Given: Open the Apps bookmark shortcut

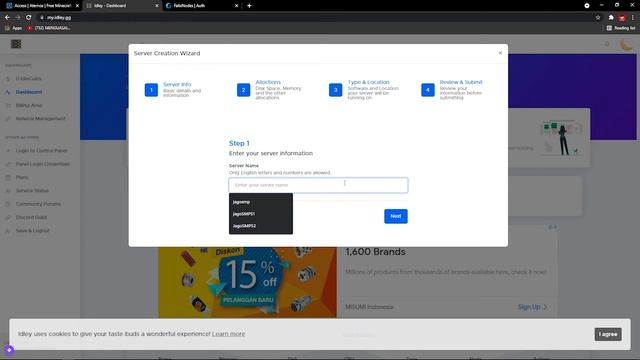Looking at the screenshot, I should [x=13, y=28].
